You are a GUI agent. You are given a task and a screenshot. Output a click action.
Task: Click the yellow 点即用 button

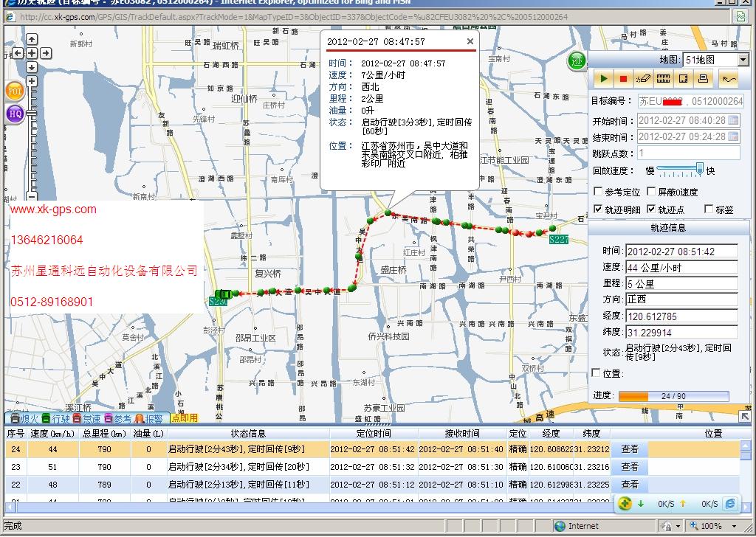pyautogui.click(x=185, y=418)
